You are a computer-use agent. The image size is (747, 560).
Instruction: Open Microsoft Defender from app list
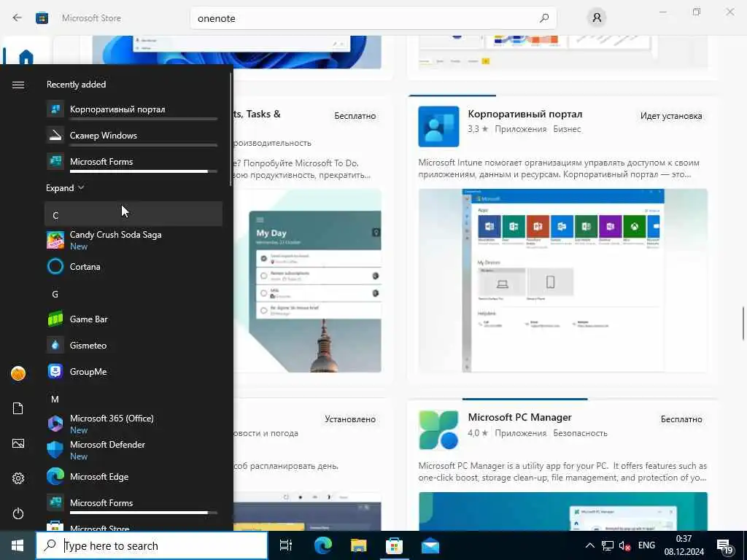tap(133, 450)
